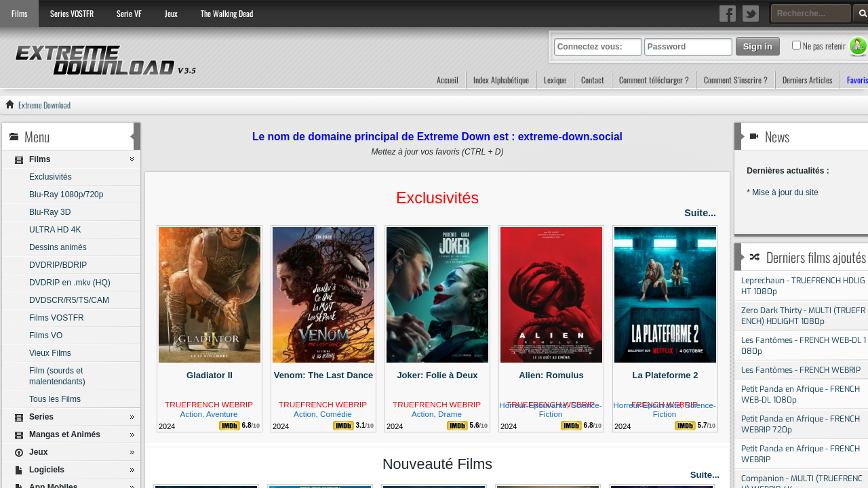868x488 pixels.
Task: Open Dessins animés category
Action: pos(58,247)
